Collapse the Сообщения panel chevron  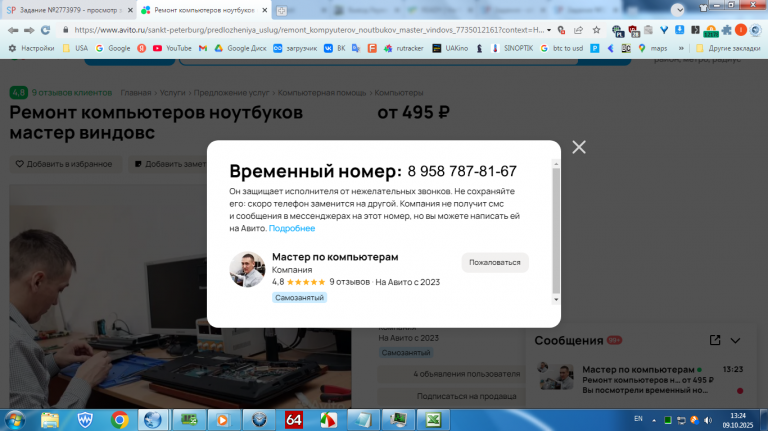click(735, 340)
